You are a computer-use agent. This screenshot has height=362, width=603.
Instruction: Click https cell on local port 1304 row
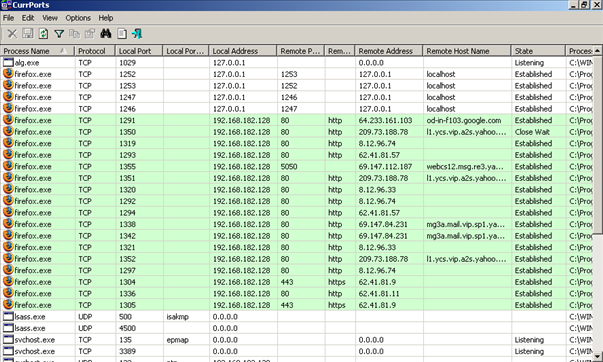click(x=337, y=282)
